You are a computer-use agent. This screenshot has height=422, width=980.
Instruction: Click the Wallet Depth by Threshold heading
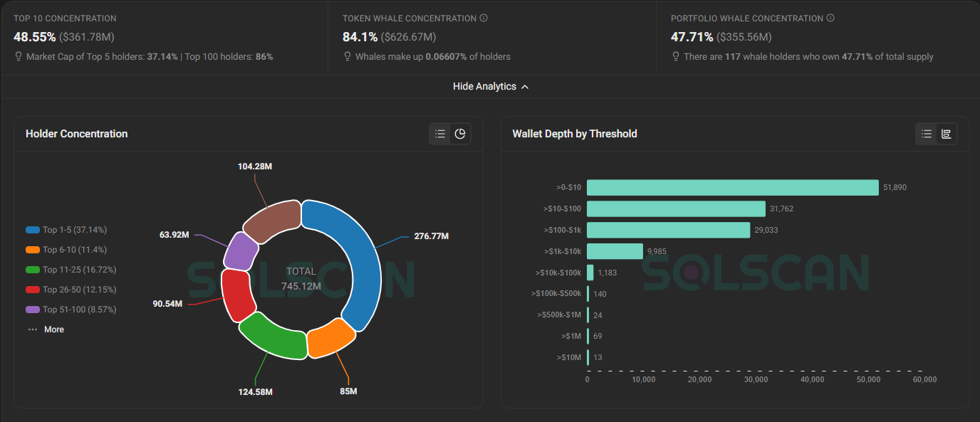[575, 134]
